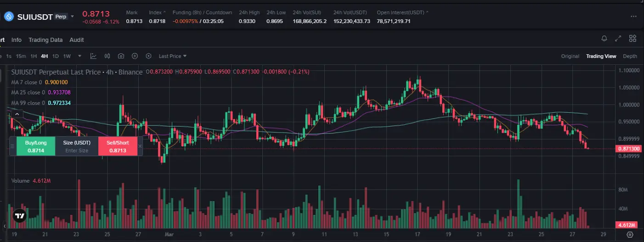Select the MA 7 close indicator legend

point(40,82)
